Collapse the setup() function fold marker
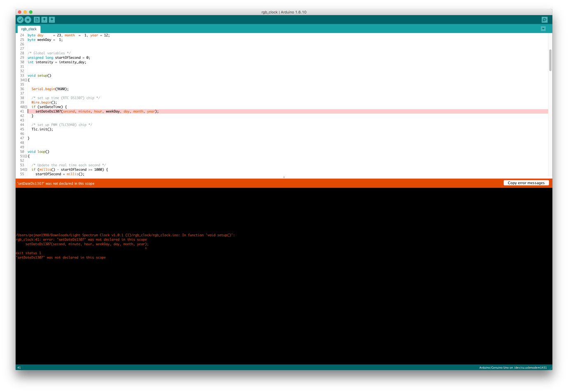This screenshot has width=568, height=392. click(25, 79)
